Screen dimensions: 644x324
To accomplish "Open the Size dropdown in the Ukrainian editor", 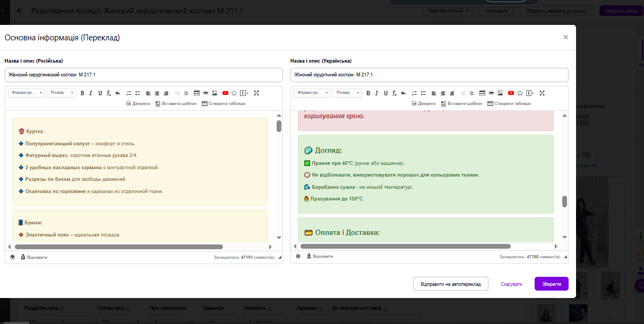I will pos(347,93).
